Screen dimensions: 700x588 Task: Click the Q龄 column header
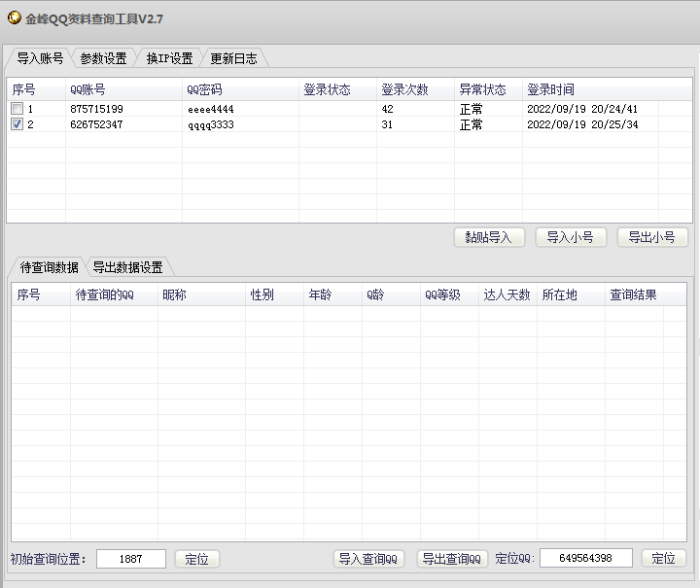pos(391,294)
